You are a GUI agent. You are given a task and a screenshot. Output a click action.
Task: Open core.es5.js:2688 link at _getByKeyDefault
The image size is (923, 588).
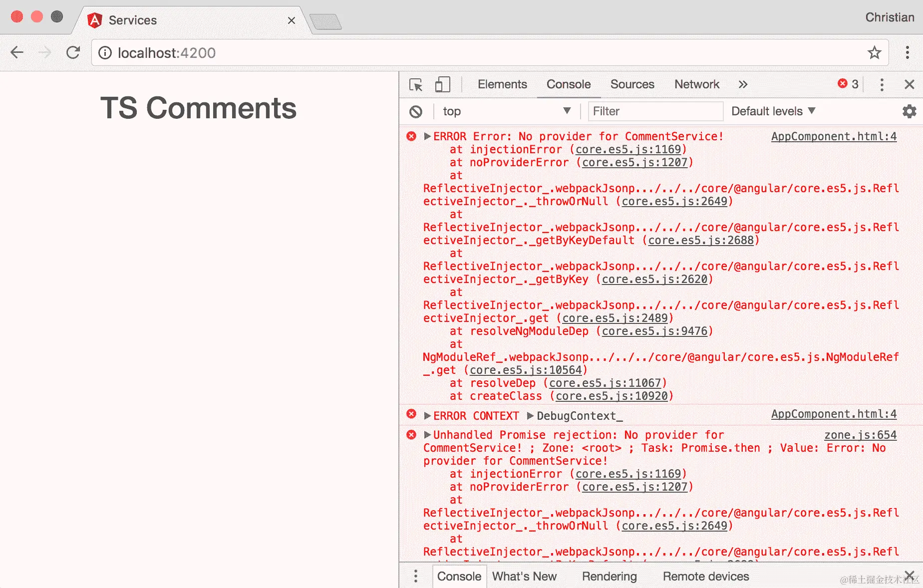[701, 240]
